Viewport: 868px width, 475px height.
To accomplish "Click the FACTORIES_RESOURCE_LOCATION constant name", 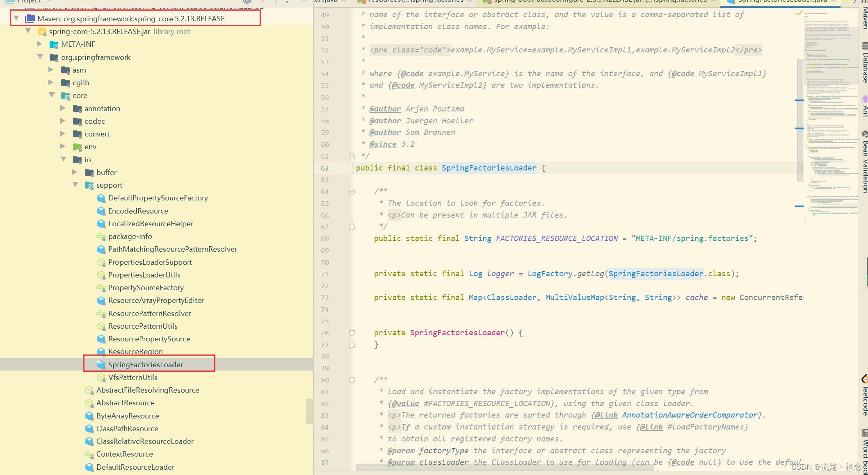I will (557, 239).
